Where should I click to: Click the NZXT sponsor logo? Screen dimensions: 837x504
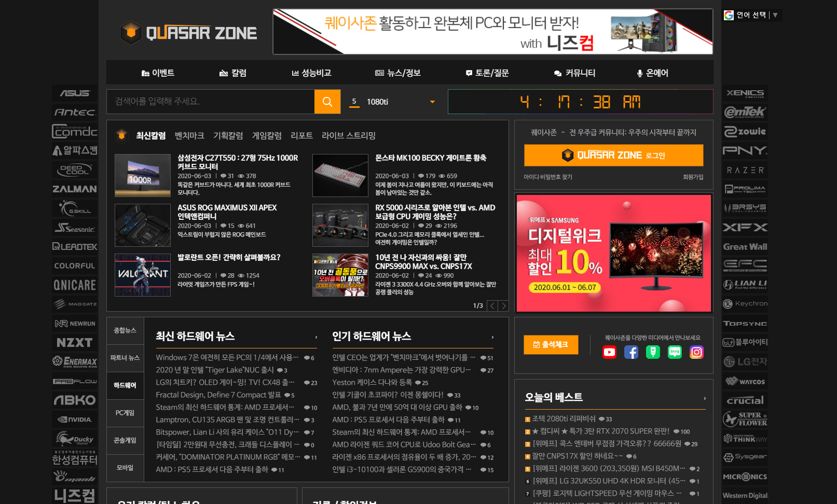[x=75, y=342]
